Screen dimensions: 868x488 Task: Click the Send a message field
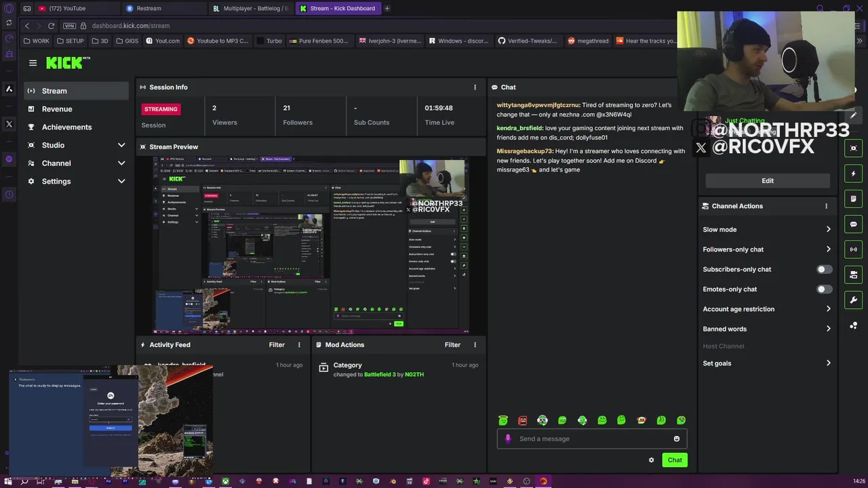[592, 439]
